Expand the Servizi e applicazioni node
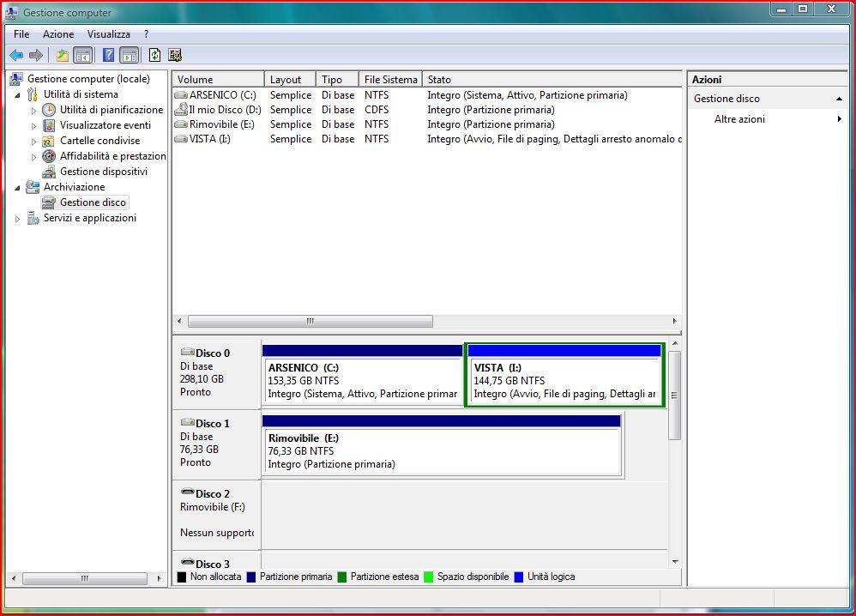 [x=18, y=219]
